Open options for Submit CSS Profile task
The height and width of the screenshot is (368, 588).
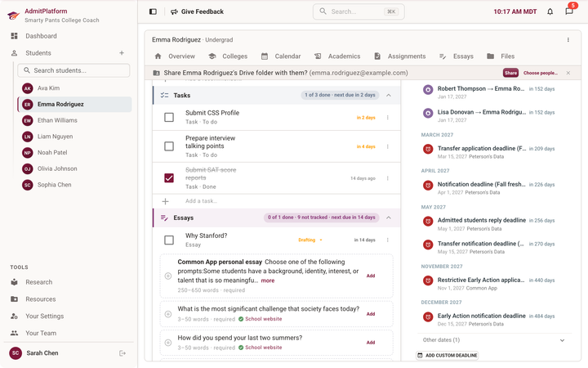(388, 118)
